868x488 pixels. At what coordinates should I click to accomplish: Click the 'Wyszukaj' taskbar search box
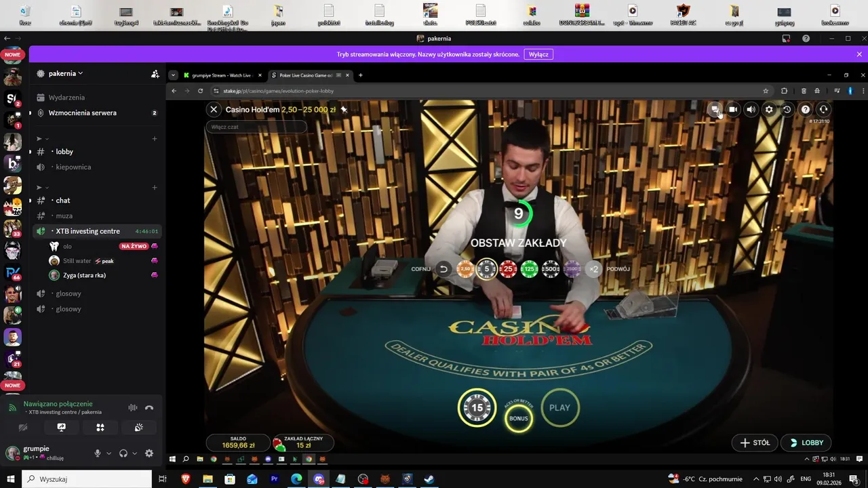point(87,479)
